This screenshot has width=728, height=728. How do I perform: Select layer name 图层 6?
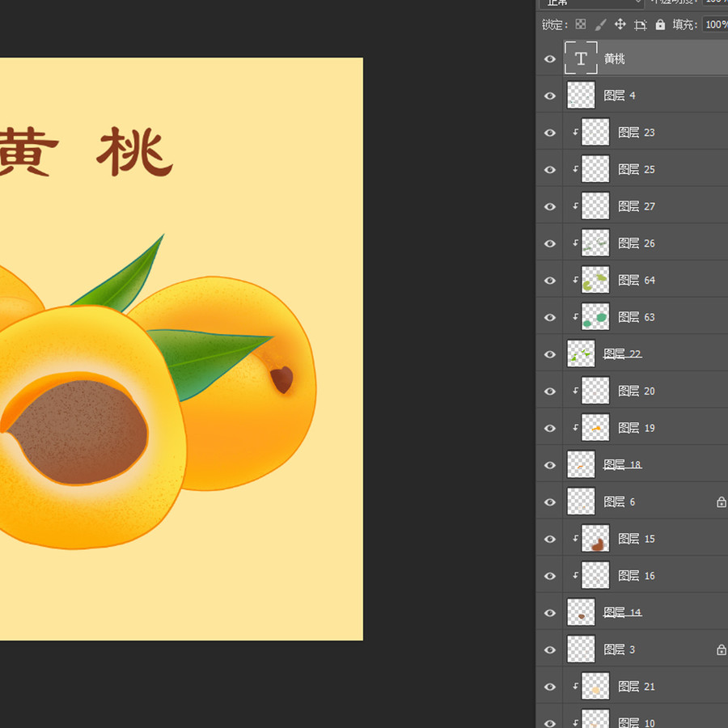619,502
